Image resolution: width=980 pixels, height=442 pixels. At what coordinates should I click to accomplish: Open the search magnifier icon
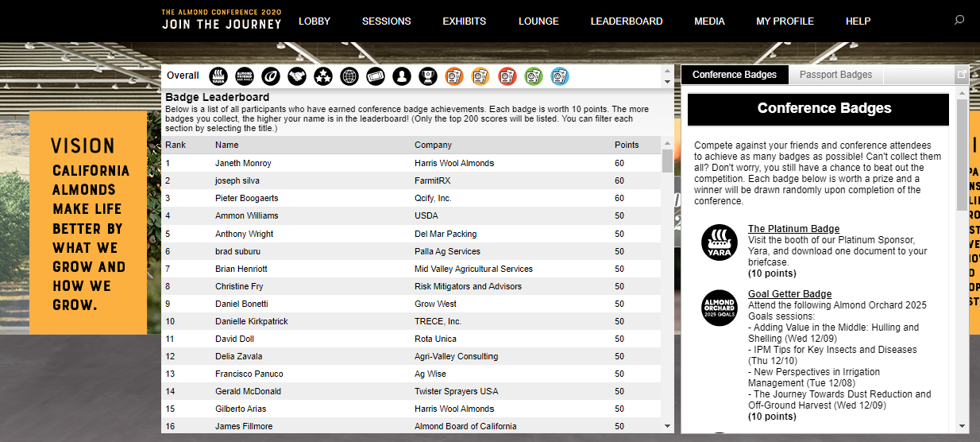[959, 21]
